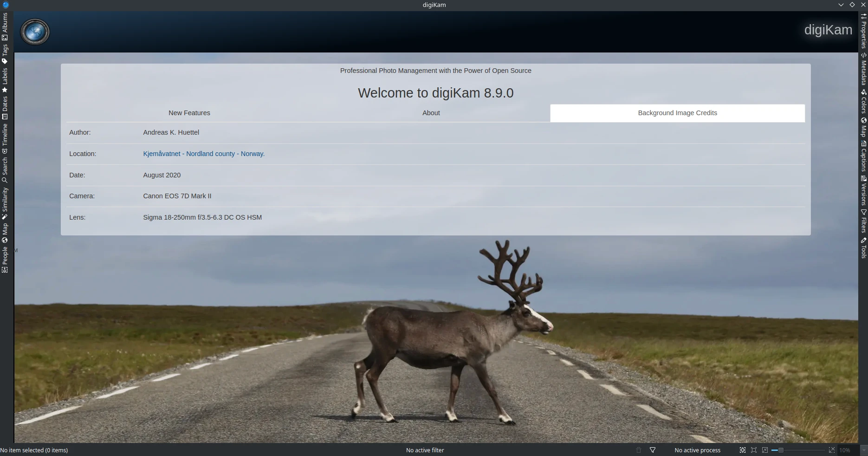
Task: Open the Filters panel
Action: click(863, 218)
